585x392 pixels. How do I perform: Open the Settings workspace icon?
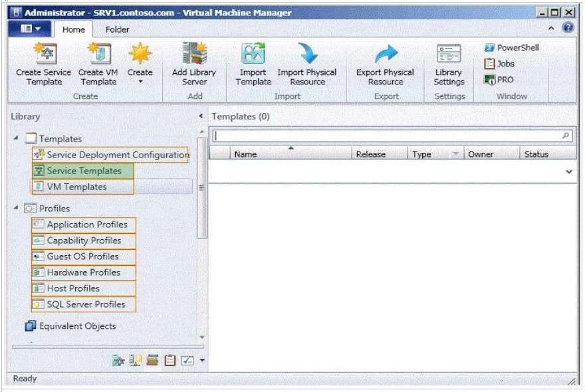click(x=187, y=360)
